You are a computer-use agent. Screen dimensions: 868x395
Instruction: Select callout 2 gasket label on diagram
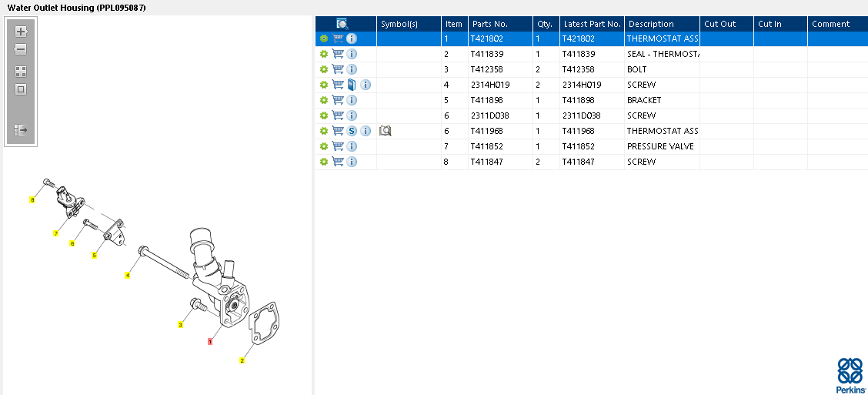pos(242,360)
